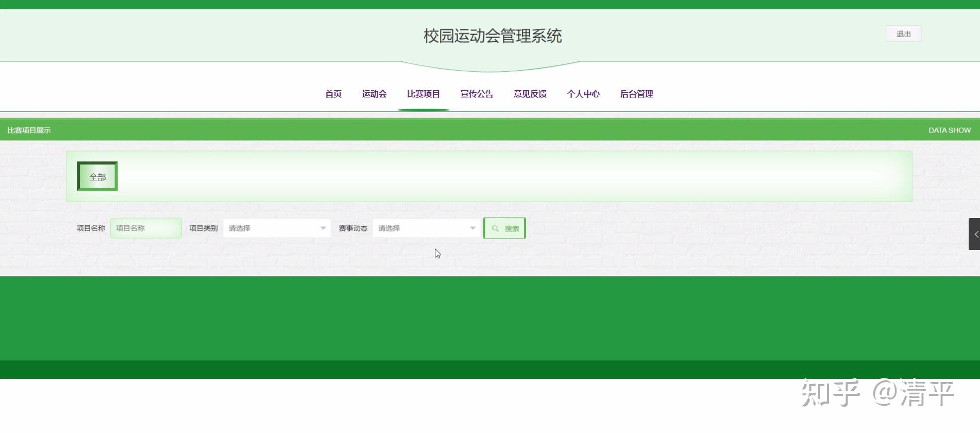Click the DATA SHOW label

[x=950, y=130]
